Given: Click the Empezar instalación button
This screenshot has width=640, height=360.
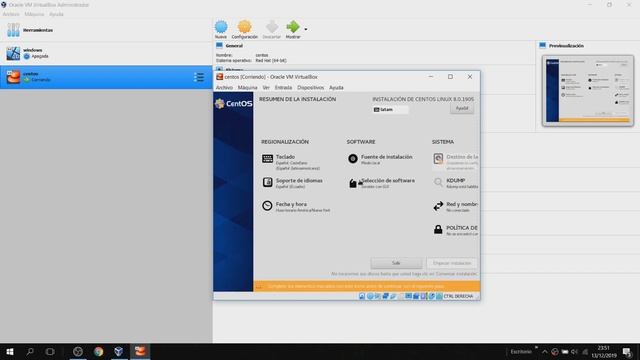Looking at the screenshot, I should click(452, 263).
